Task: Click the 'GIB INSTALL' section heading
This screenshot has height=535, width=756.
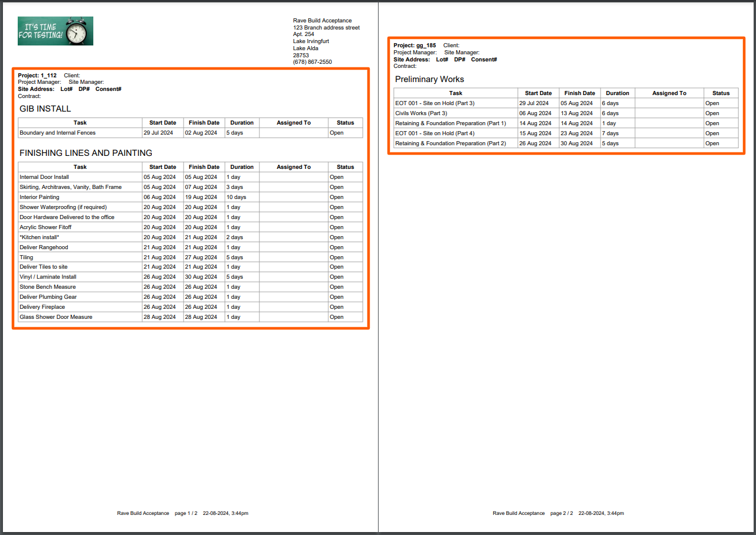Action: tap(45, 109)
